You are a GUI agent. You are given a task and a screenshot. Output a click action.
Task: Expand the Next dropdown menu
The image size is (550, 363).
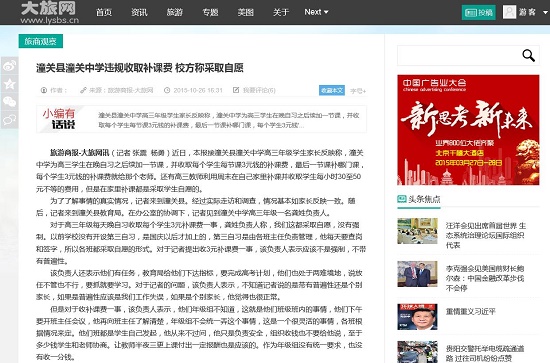pos(316,12)
